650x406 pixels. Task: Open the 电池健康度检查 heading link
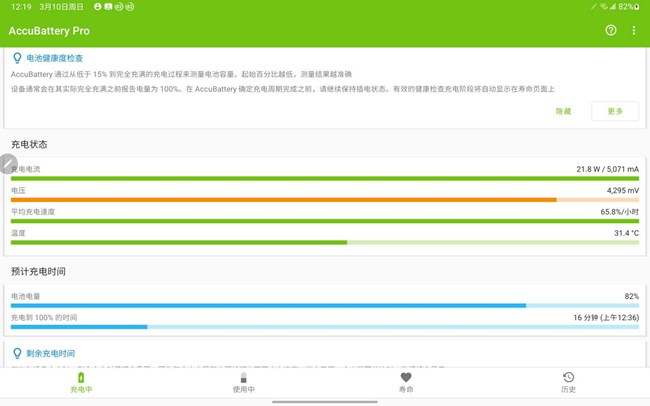55,58
